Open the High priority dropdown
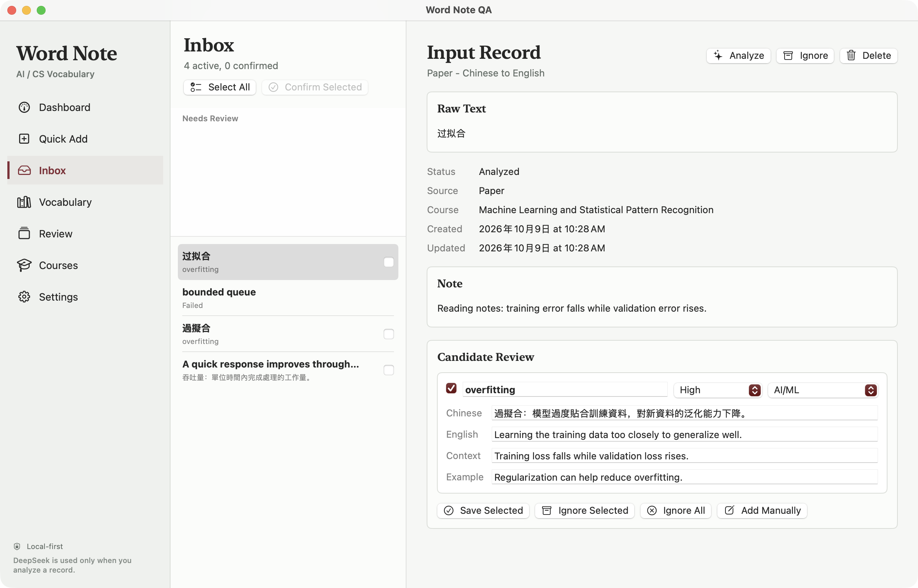The image size is (918, 588). (718, 390)
